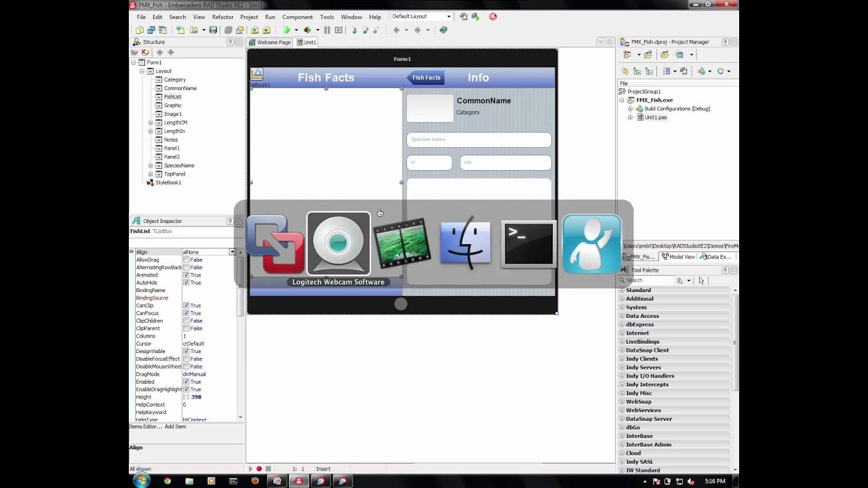868x488 pixels.
Task: Click Fish Facts back button on form
Action: (x=425, y=77)
